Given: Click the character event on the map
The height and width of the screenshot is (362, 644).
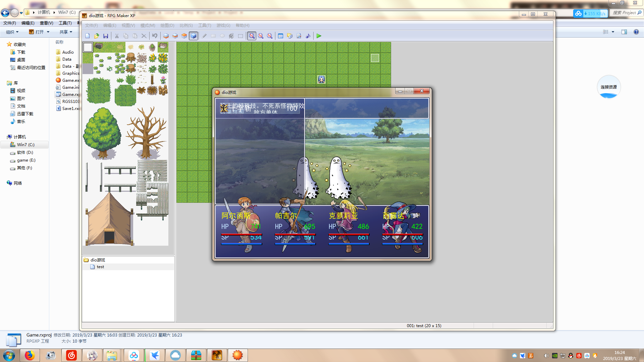Looking at the screenshot, I should click(321, 79).
